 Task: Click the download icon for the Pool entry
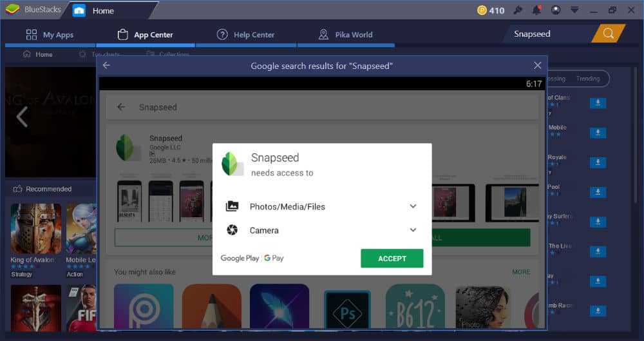coord(598,192)
